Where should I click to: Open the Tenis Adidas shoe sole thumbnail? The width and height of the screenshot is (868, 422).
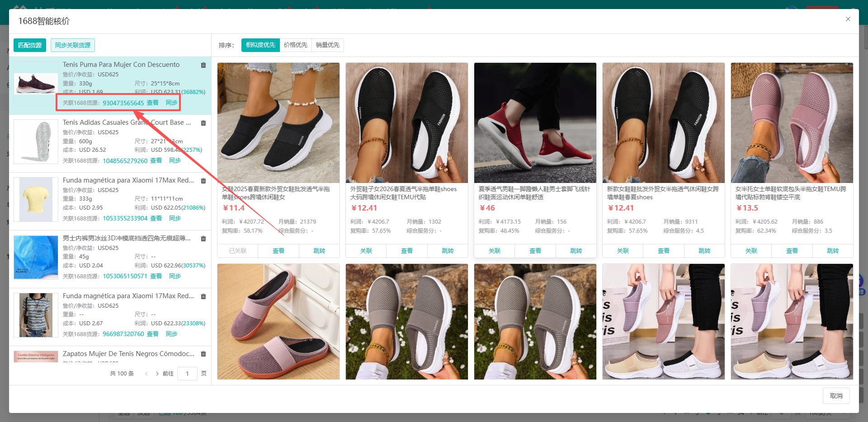36,142
